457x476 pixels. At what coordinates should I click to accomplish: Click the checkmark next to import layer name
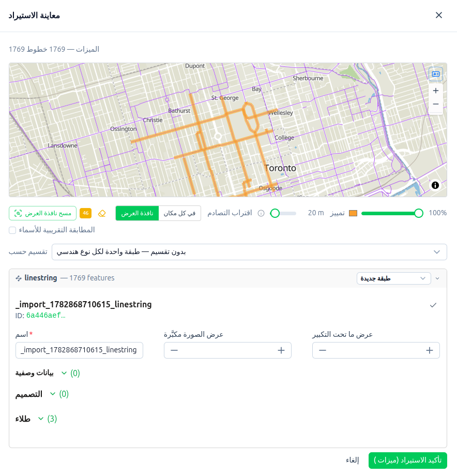click(433, 305)
